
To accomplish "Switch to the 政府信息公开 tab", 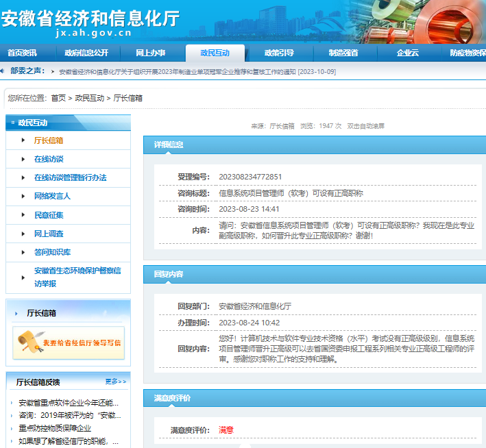I will tap(86, 53).
